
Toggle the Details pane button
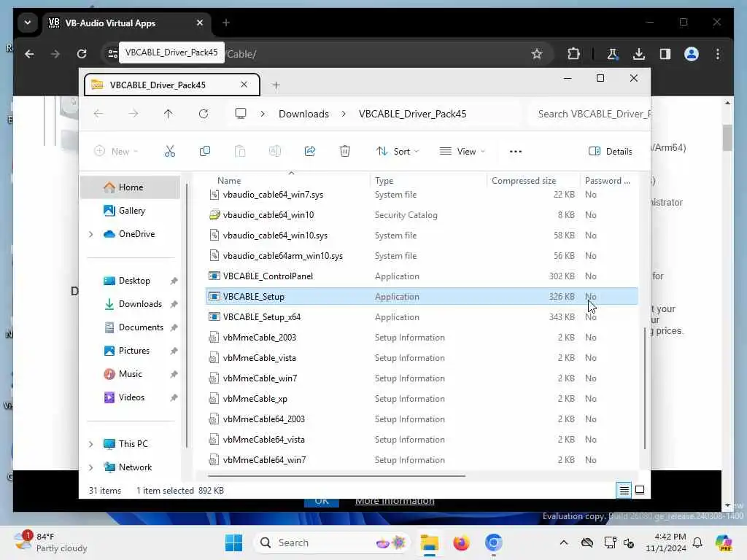click(611, 152)
